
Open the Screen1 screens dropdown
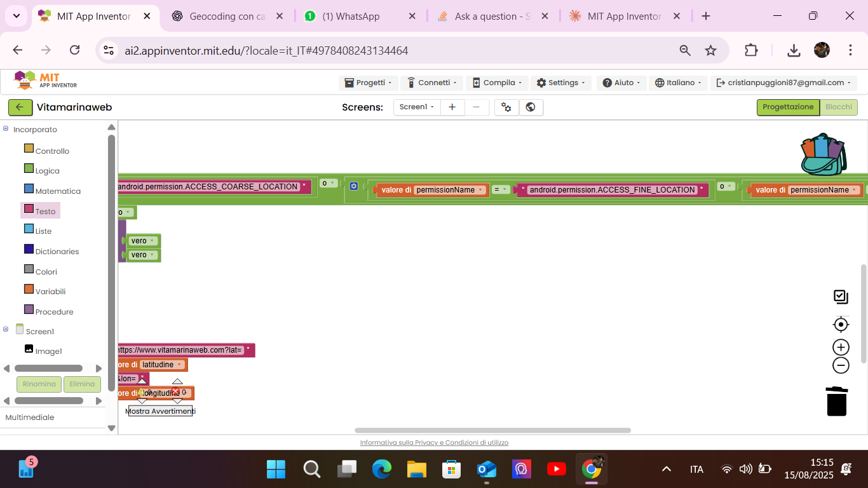point(417,107)
